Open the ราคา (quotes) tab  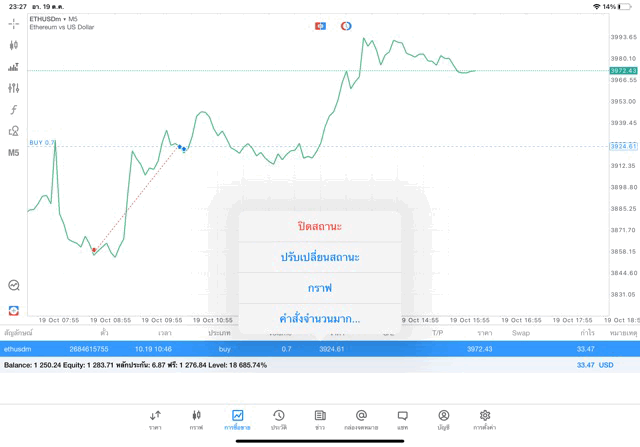[155, 419]
